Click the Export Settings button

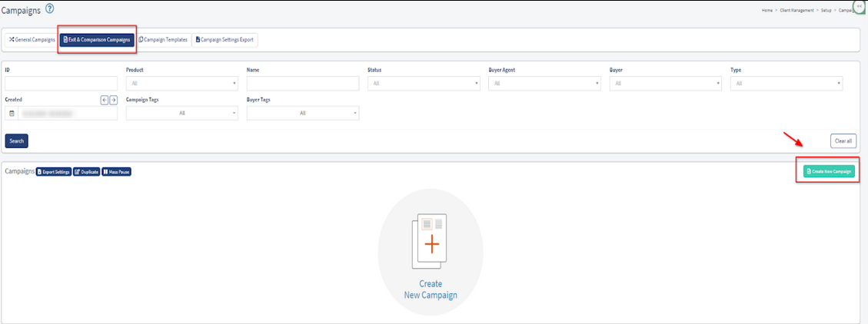54,172
